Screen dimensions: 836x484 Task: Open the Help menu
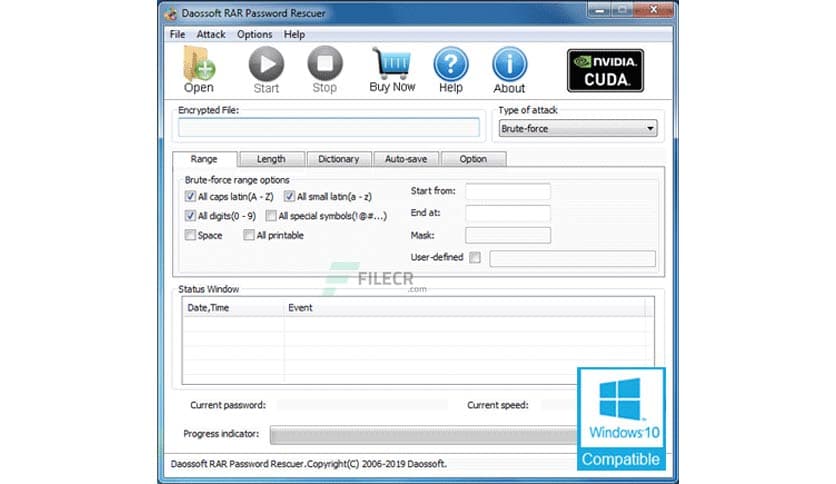click(x=294, y=35)
